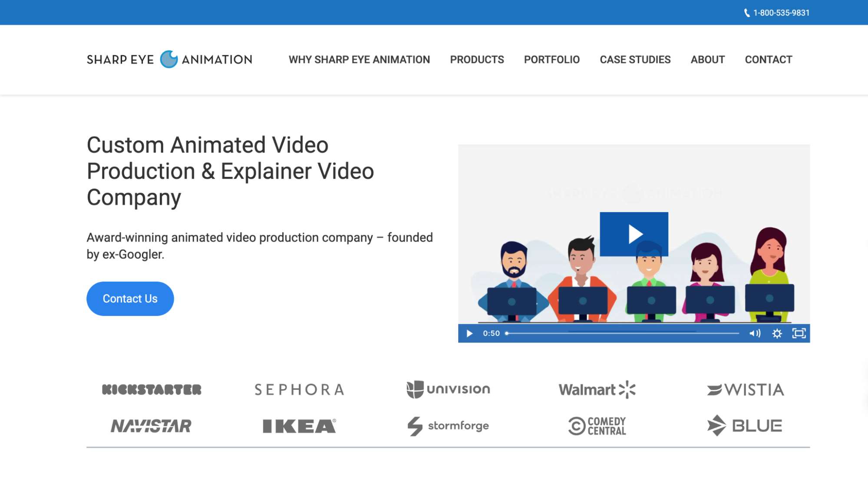Click the Wistia logo

point(745,389)
